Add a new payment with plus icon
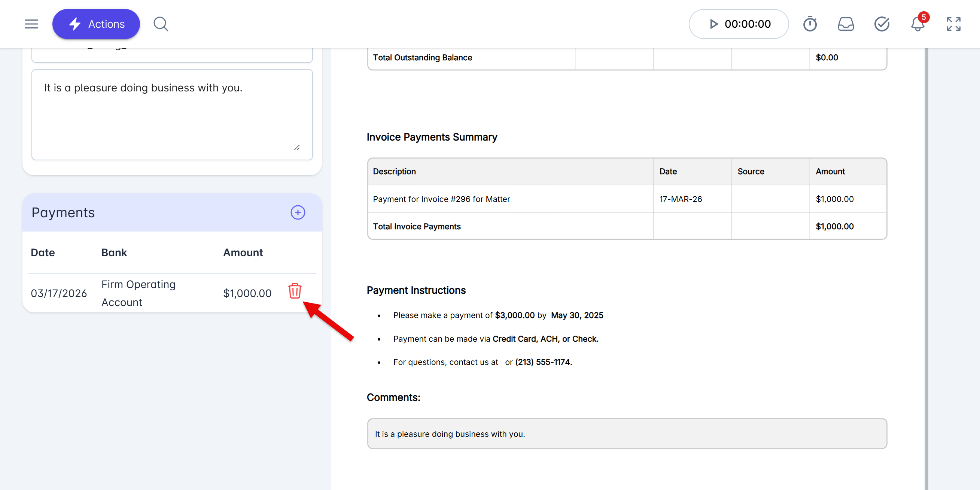Image resolution: width=980 pixels, height=490 pixels. tap(298, 212)
